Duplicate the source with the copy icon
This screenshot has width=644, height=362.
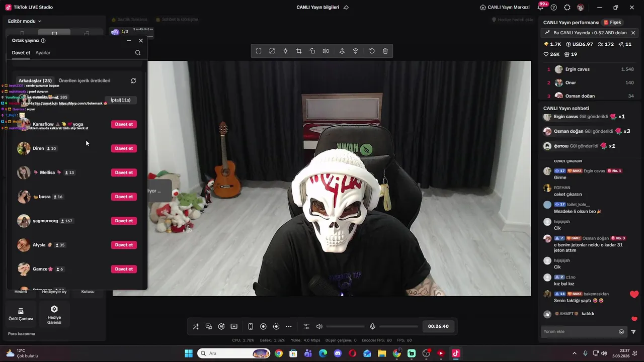click(x=312, y=51)
